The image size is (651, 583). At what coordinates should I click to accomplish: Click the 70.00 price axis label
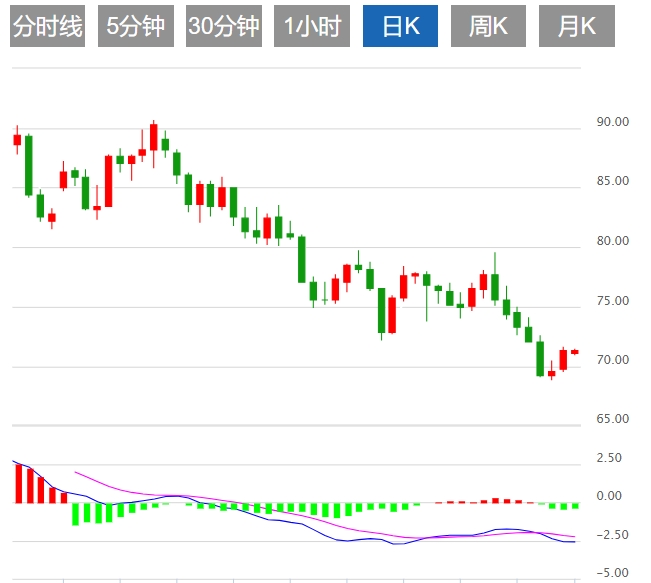(x=612, y=360)
